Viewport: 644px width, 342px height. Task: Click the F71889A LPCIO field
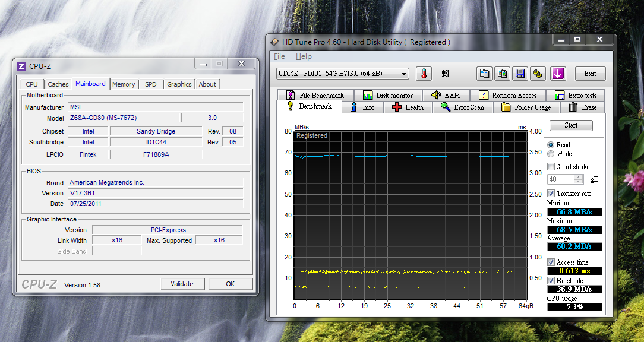[x=156, y=155]
